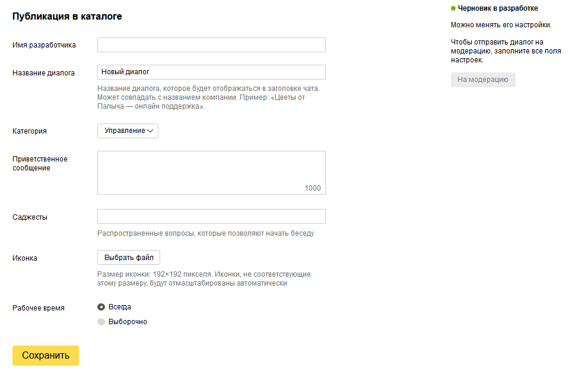Click the Сохранить yellow button
Viewport: 588px width, 377px height.
point(46,356)
